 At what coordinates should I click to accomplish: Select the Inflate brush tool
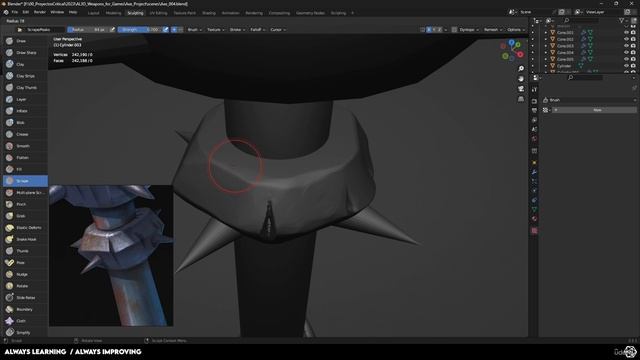(x=25, y=111)
